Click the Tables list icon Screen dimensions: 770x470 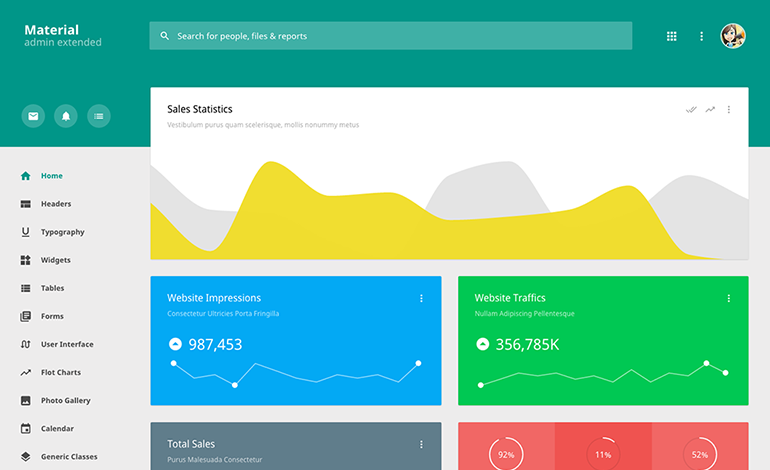tap(26, 288)
